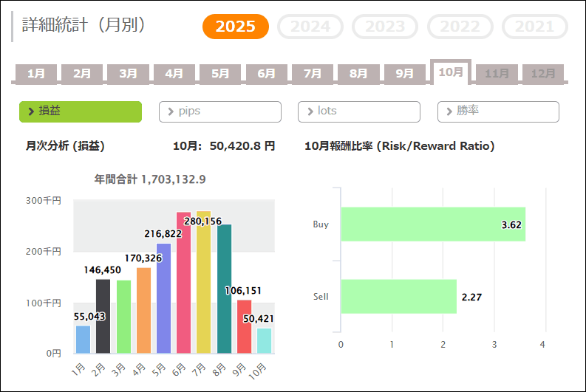The height and width of the screenshot is (392, 586).
Task: Click the Sell risk/reward bar
Action: [x=398, y=297]
